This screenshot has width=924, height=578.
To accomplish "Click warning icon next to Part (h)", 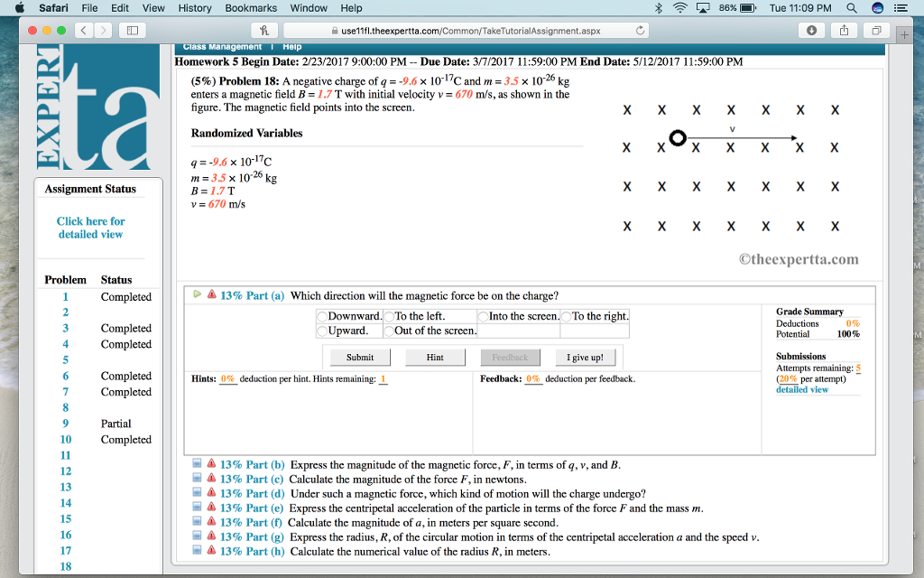I will (x=211, y=550).
